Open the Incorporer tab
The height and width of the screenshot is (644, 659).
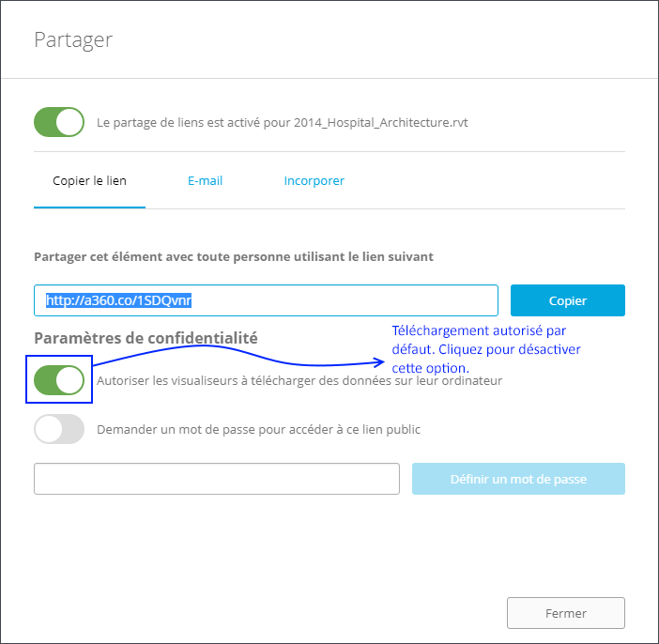[x=314, y=180]
